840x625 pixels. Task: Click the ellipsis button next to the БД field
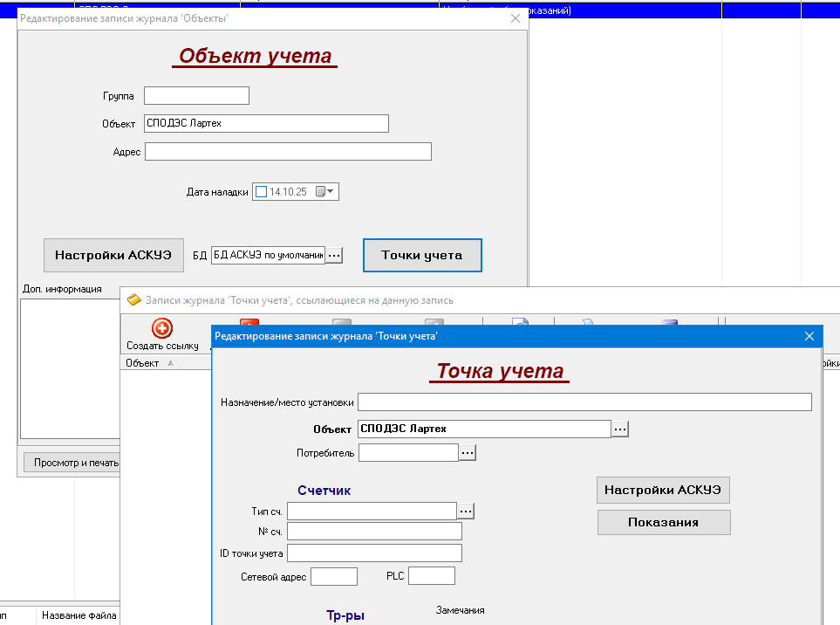334,255
